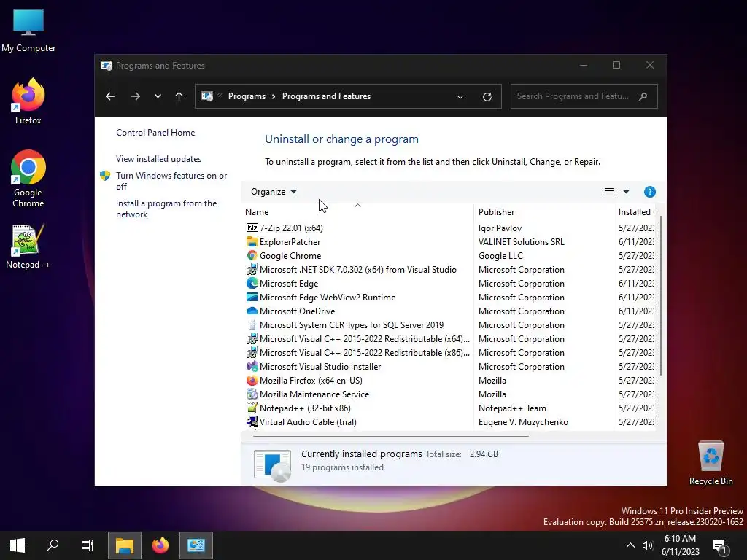Click the Microsoft Edge icon in list
The width and height of the screenshot is (747, 560).
click(x=252, y=283)
